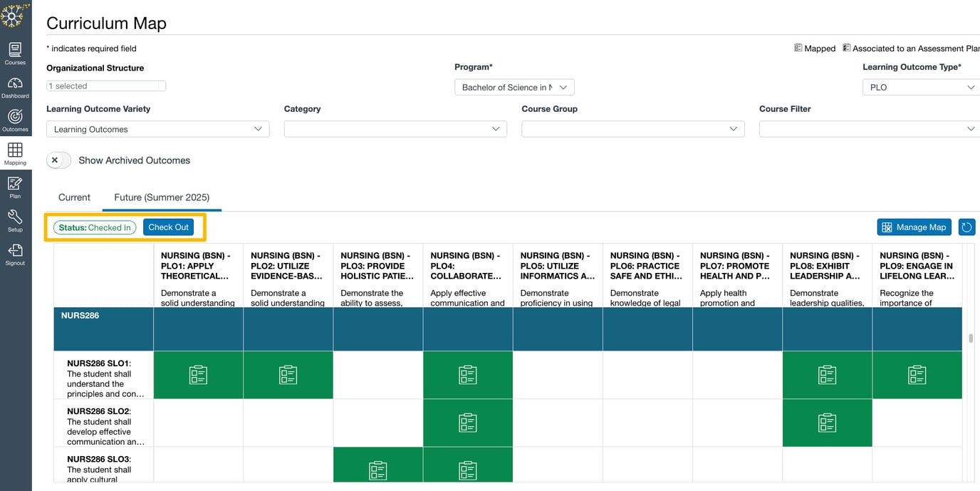Click the Organizational Structure selection field
The width and height of the screenshot is (980, 491).
(105, 86)
